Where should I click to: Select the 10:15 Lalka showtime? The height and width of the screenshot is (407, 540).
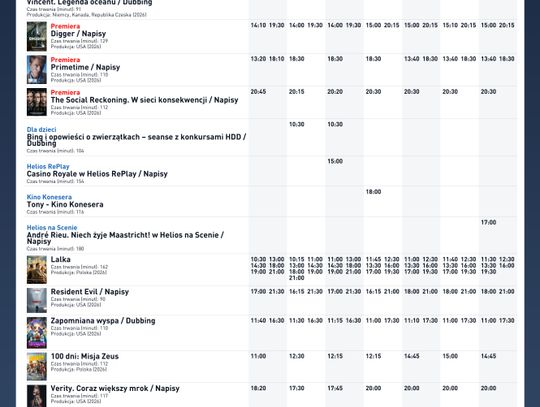(x=297, y=259)
